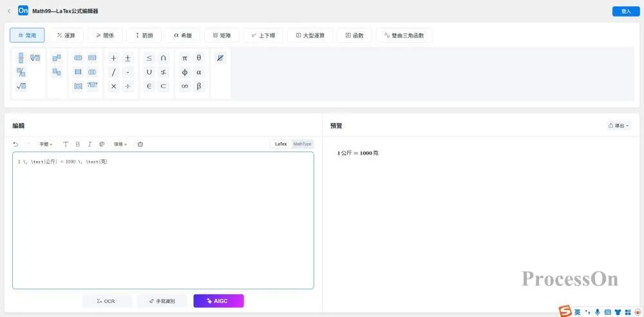The height and width of the screenshot is (317, 644).
Task: Insert the square root template
Action: pos(21,86)
